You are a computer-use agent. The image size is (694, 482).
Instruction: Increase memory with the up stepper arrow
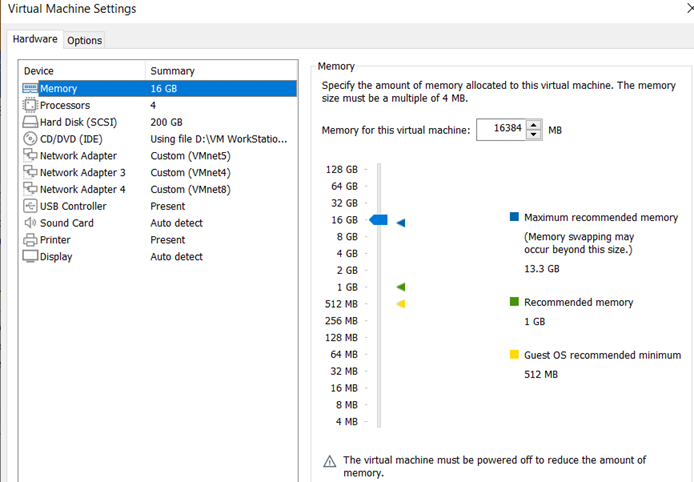point(534,125)
